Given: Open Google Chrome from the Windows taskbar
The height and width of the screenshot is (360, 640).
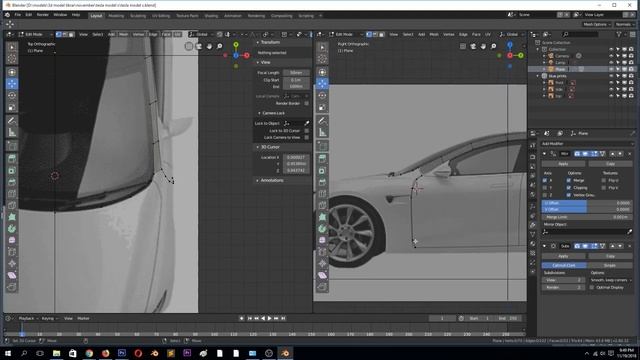Looking at the screenshot, I should point(89,353).
